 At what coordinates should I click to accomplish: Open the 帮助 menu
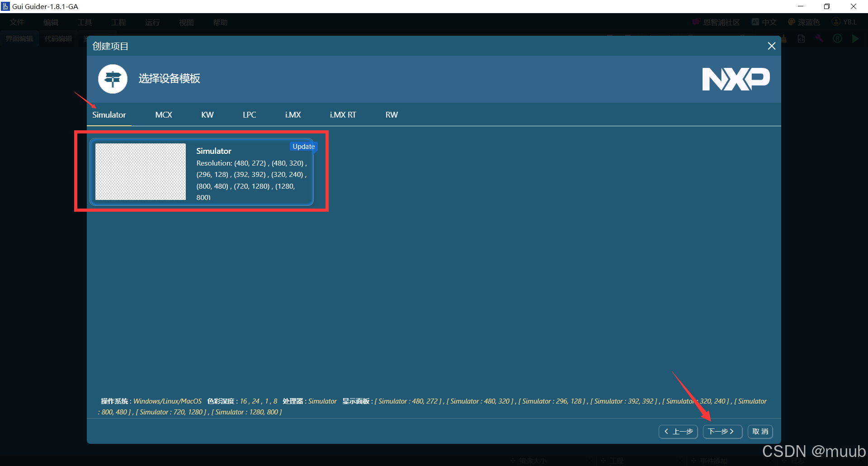click(x=220, y=22)
